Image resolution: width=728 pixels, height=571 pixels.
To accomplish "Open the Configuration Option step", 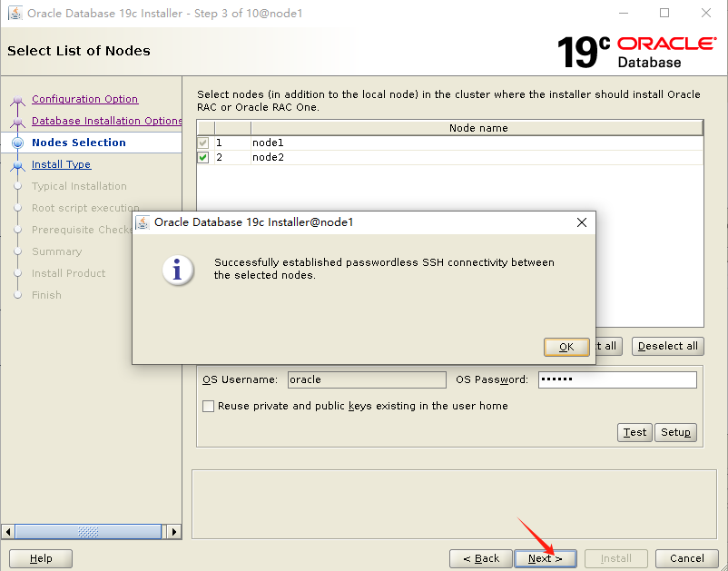I will click(85, 99).
